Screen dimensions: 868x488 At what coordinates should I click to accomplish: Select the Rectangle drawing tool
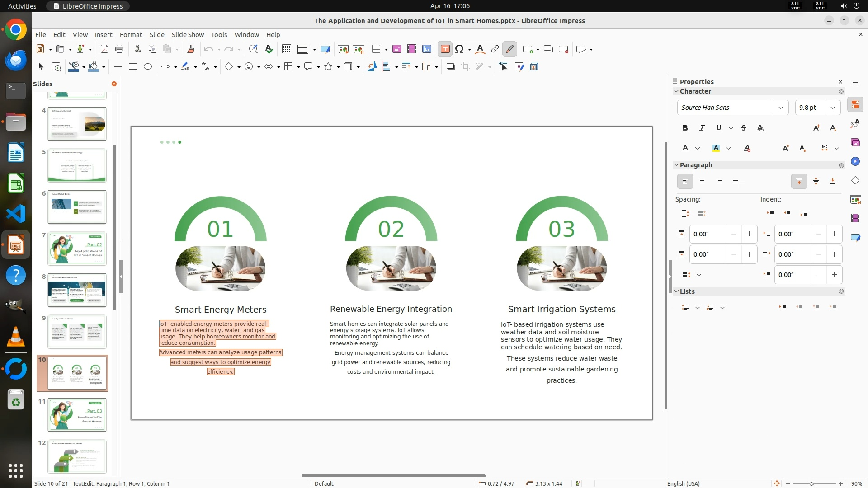coord(133,67)
